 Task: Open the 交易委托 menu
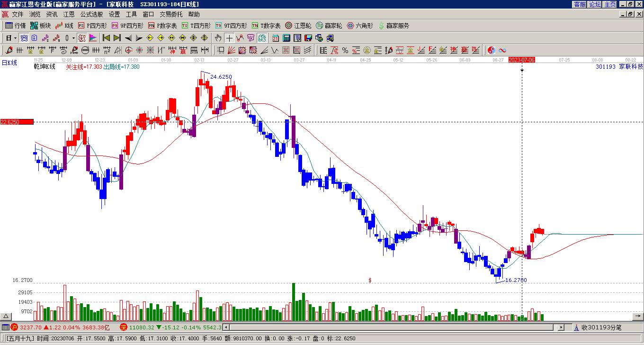pyautogui.click(x=171, y=15)
